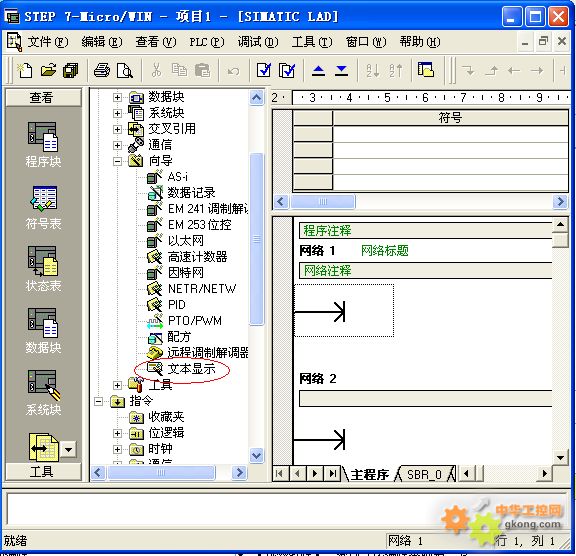576x556 pixels.
Task: Expand the 数据块 tree node
Action: [117, 97]
